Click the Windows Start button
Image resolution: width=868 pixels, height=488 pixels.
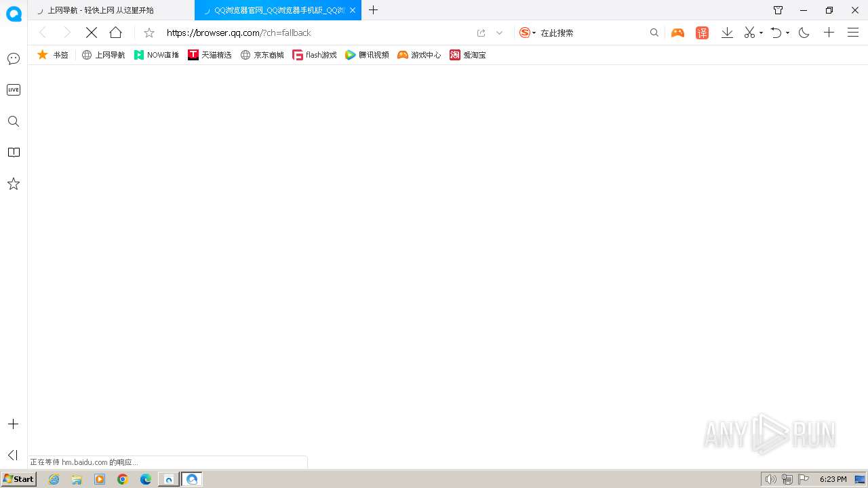(19, 479)
